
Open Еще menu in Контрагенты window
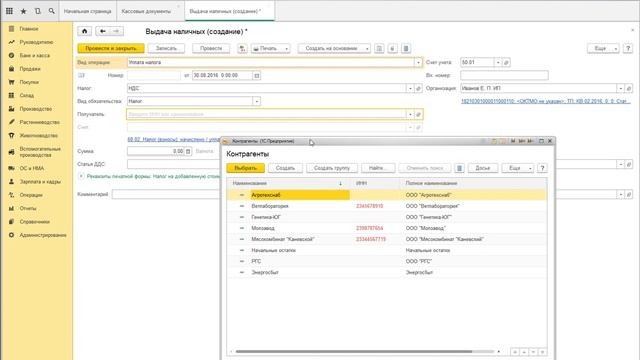(x=518, y=168)
